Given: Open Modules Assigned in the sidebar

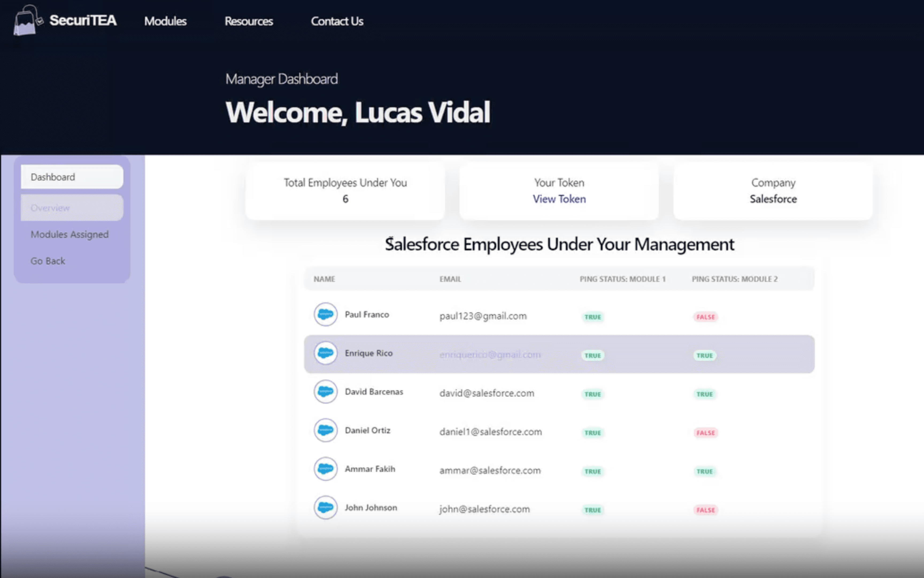Looking at the screenshot, I should 70,234.
